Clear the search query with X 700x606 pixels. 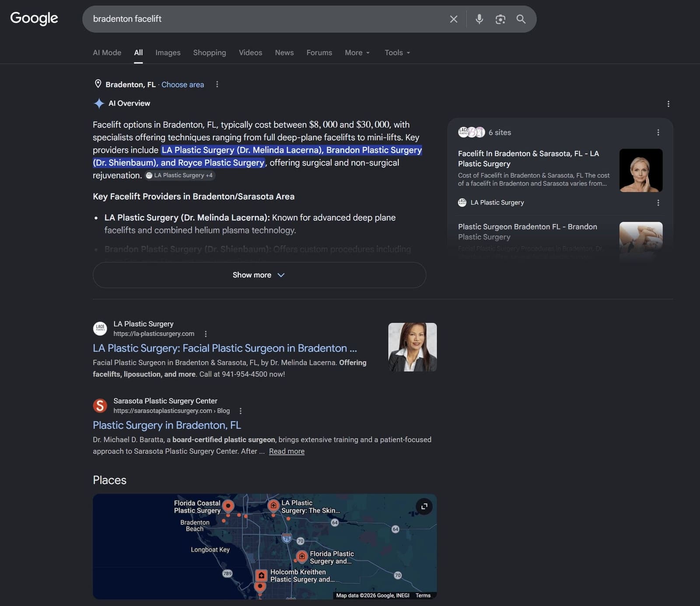[454, 19]
